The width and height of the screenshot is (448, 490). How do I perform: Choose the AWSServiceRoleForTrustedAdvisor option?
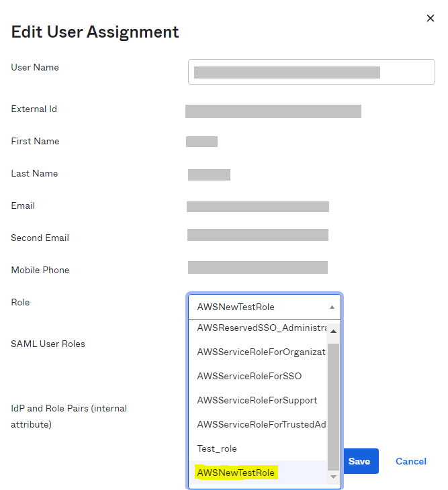261,424
